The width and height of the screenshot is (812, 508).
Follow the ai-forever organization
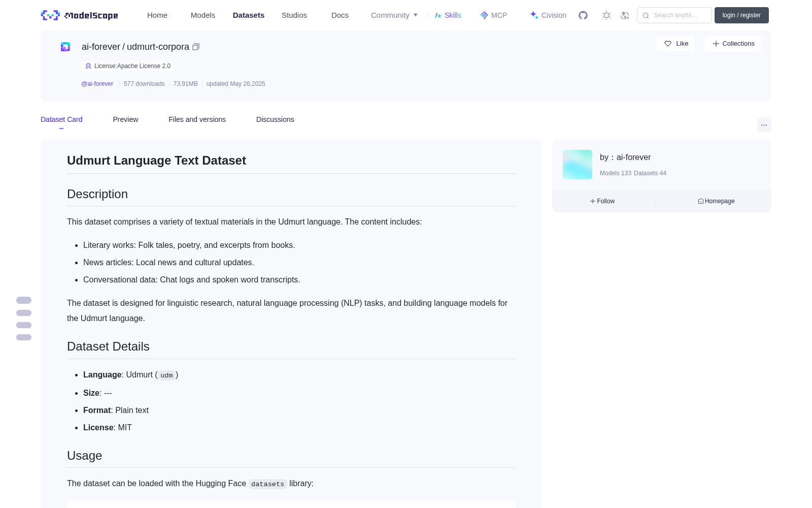(x=602, y=201)
